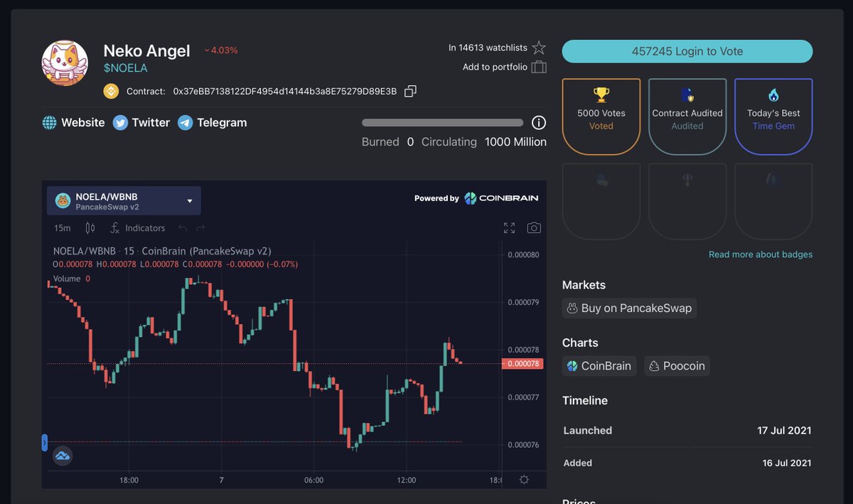Select candlestick chart style
Viewport: 853px width, 504px height.
[90, 228]
